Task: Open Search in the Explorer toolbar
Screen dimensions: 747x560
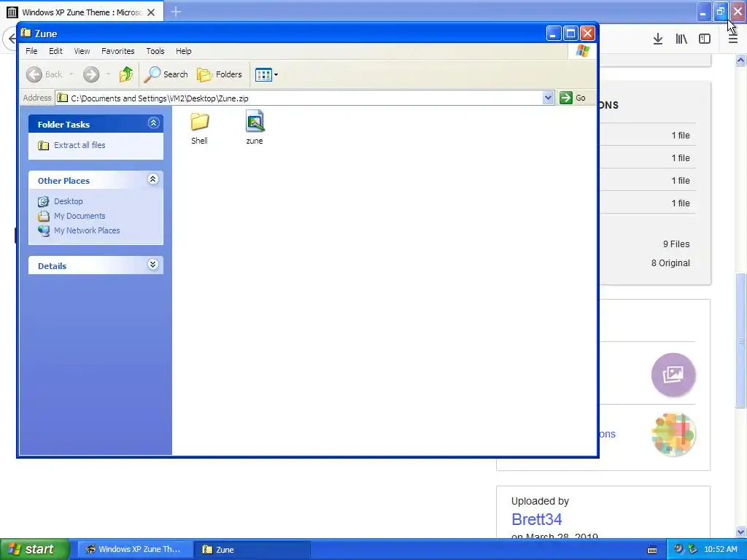Action: (166, 74)
